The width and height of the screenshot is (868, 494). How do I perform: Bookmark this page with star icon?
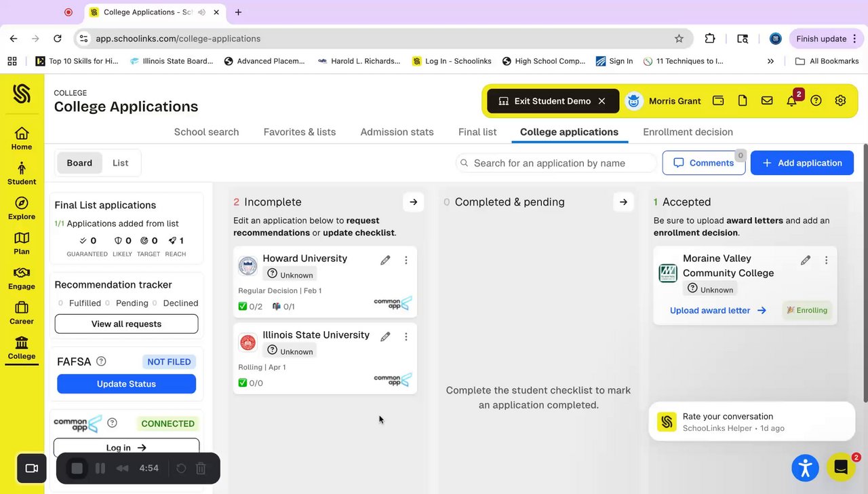[x=679, y=39]
